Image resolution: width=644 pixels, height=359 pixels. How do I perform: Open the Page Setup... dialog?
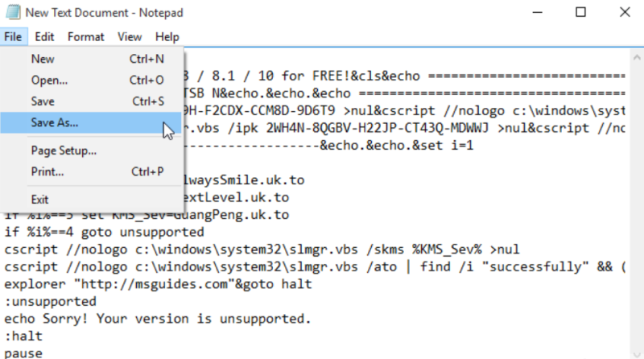coord(64,150)
